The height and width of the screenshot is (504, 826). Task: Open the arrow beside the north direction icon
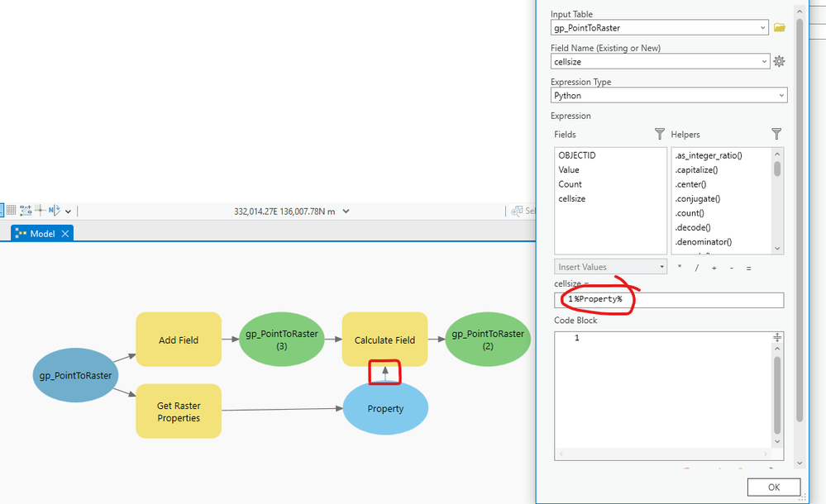68,212
